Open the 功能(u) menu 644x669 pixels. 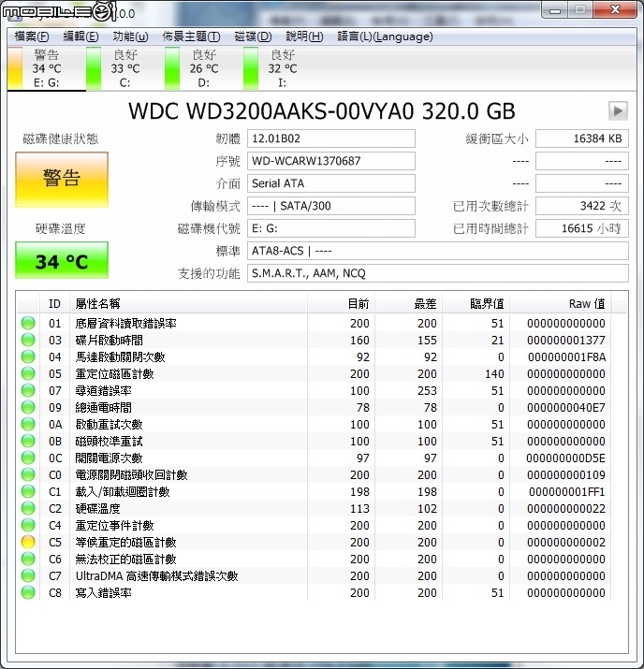tap(130, 36)
